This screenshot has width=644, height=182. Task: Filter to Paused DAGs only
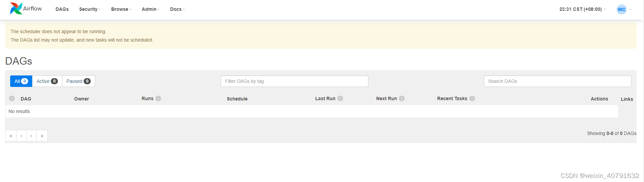(x=78, y=81)
